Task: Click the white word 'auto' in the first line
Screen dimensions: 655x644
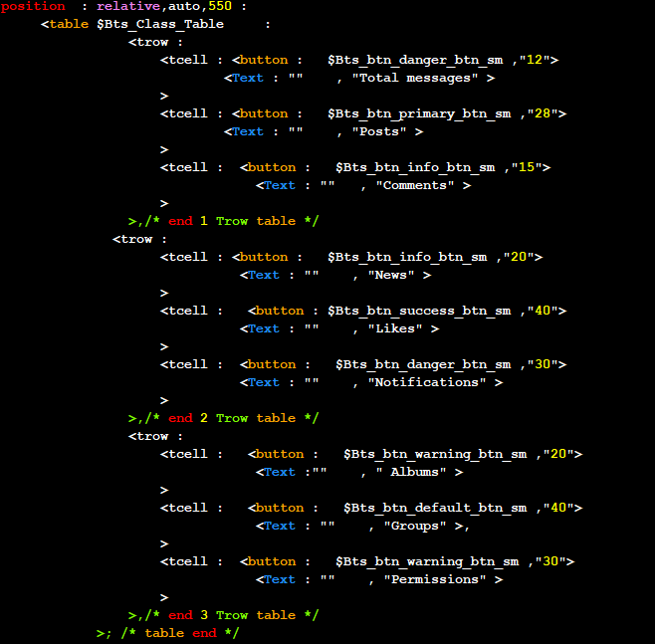Action: [184, 6]
